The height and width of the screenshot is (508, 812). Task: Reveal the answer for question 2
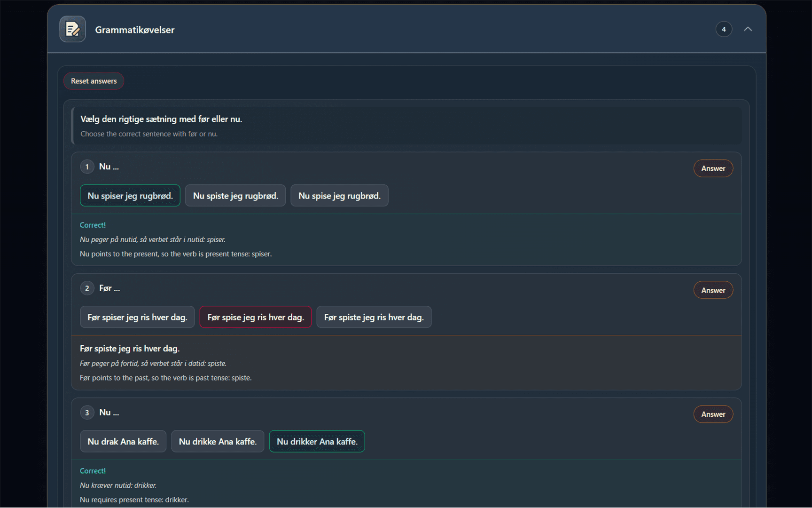click(713, 290)
